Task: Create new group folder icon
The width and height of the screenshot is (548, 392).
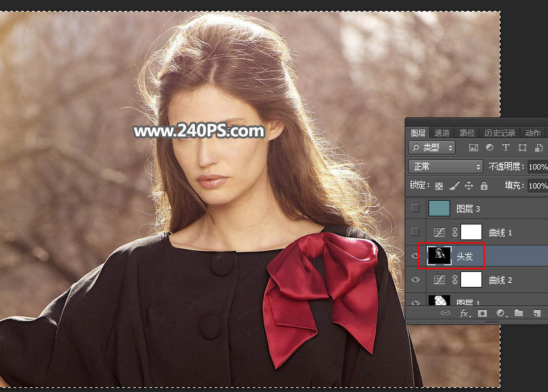Action: pyautogui.click(x=519, y=313)
